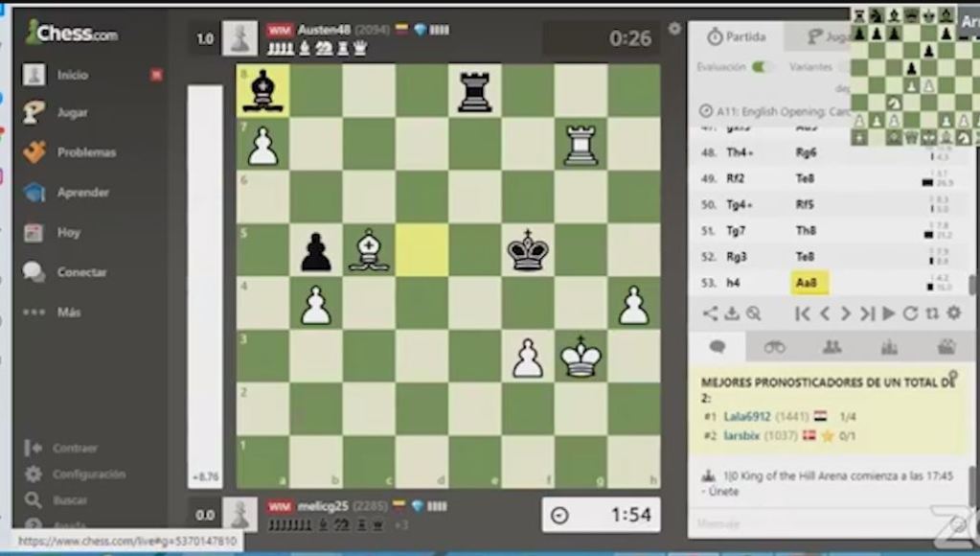The height and width of the screenshot is (556, 980).
Task: Click the share game icon
Action: click(x=710, y=313)
